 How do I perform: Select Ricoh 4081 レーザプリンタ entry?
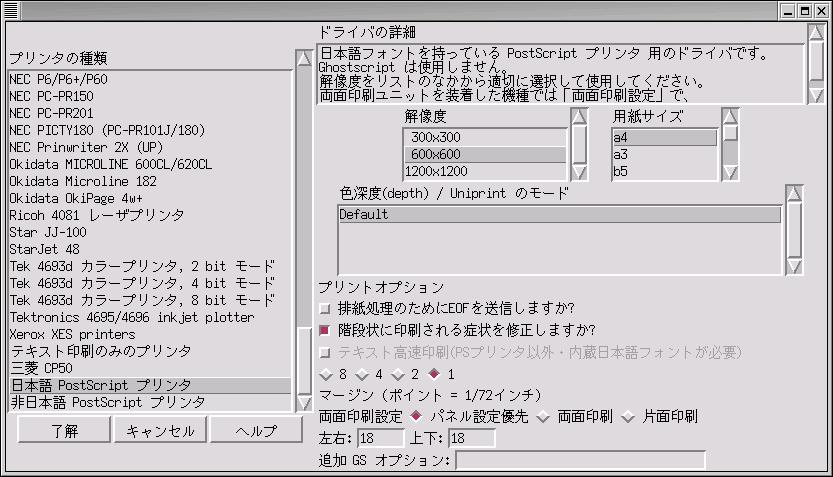pyautogui.click(x=150, y=215)
